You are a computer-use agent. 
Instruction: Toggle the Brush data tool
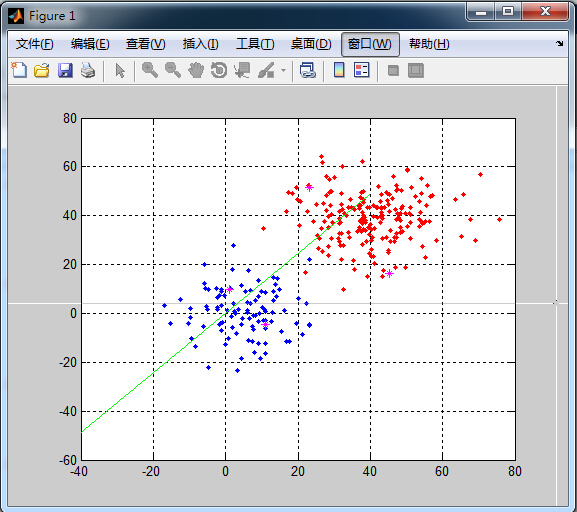coord(266,70)
